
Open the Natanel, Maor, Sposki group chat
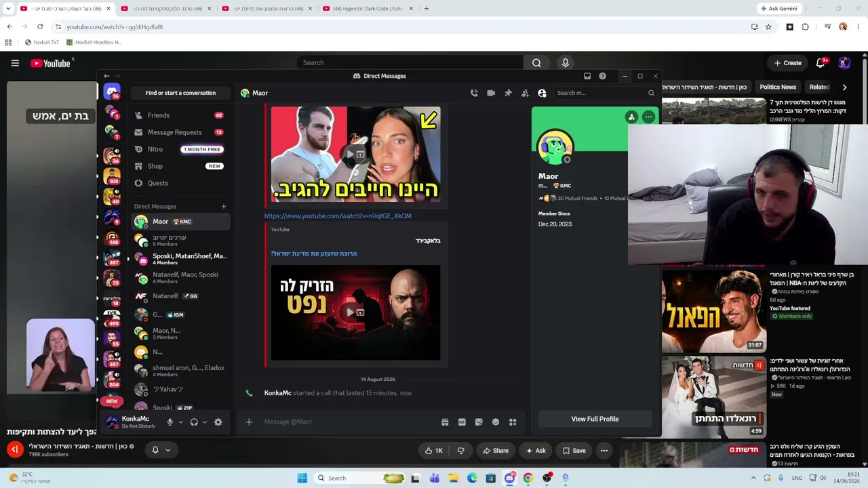(x=180, y=278)
